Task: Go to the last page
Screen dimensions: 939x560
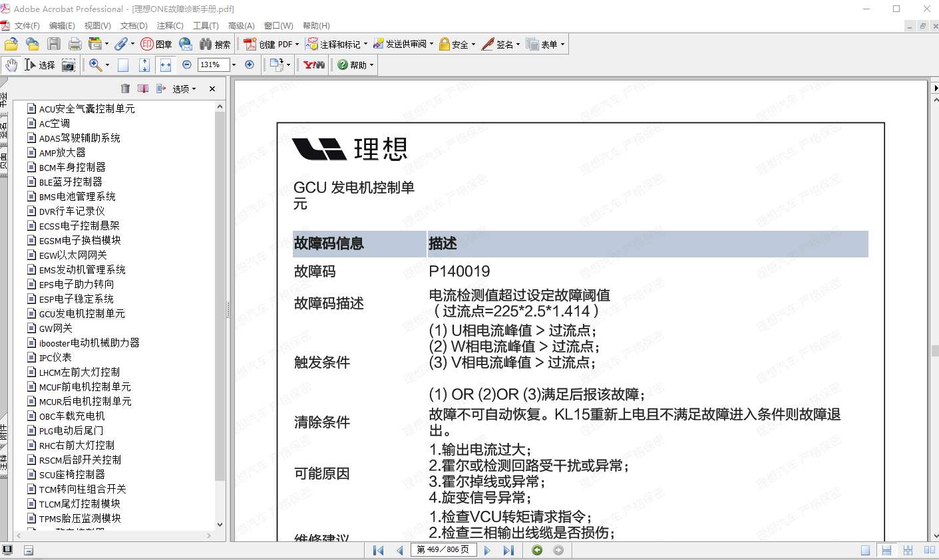Action: pos(508,550)
